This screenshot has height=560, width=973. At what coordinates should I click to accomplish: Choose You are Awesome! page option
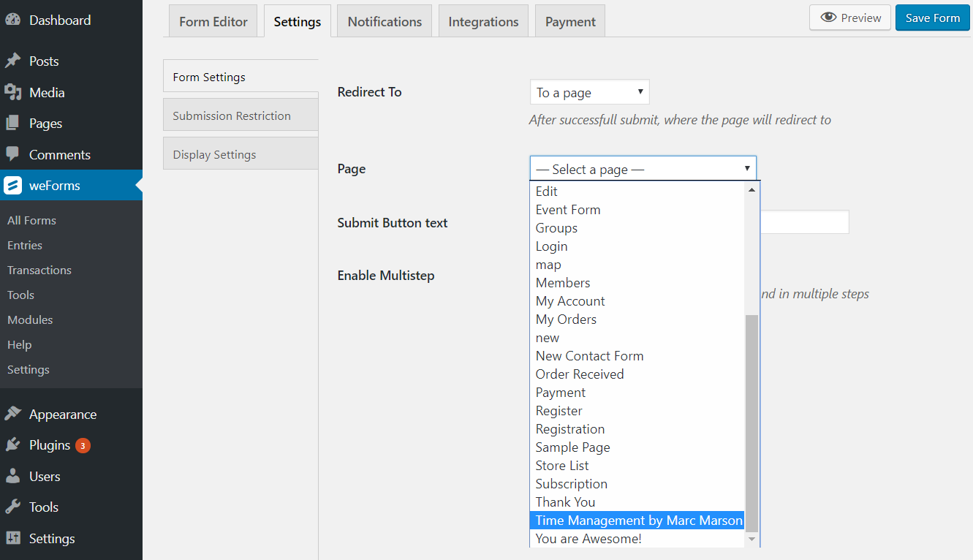636,539
